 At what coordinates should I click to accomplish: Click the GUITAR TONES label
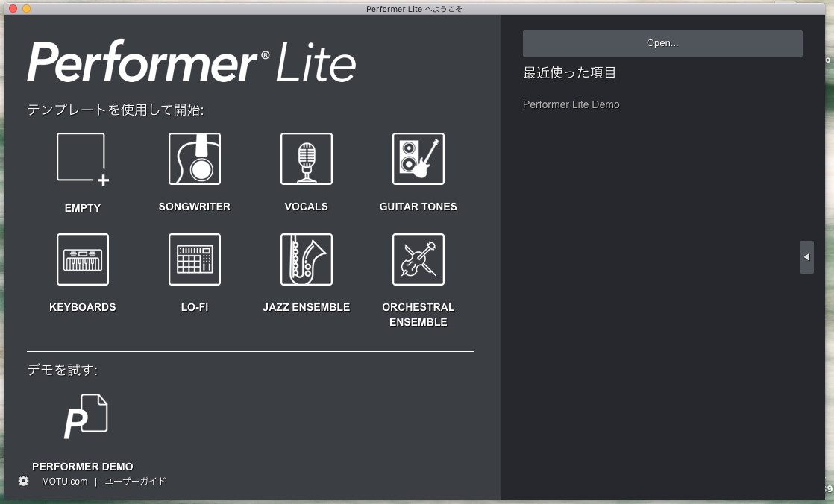pyautogui.click(x=418, y=207)
